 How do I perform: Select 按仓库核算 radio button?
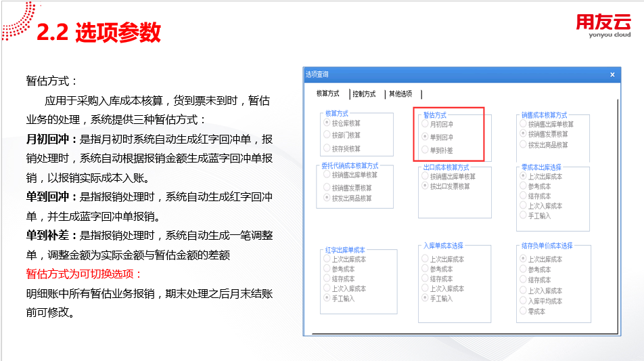point(327,123)
